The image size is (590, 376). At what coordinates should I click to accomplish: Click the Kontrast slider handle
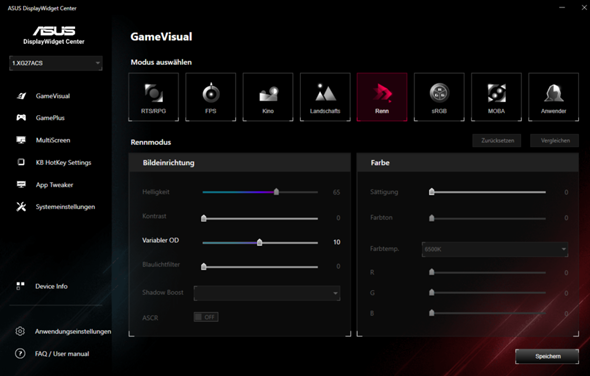(204, 218)
